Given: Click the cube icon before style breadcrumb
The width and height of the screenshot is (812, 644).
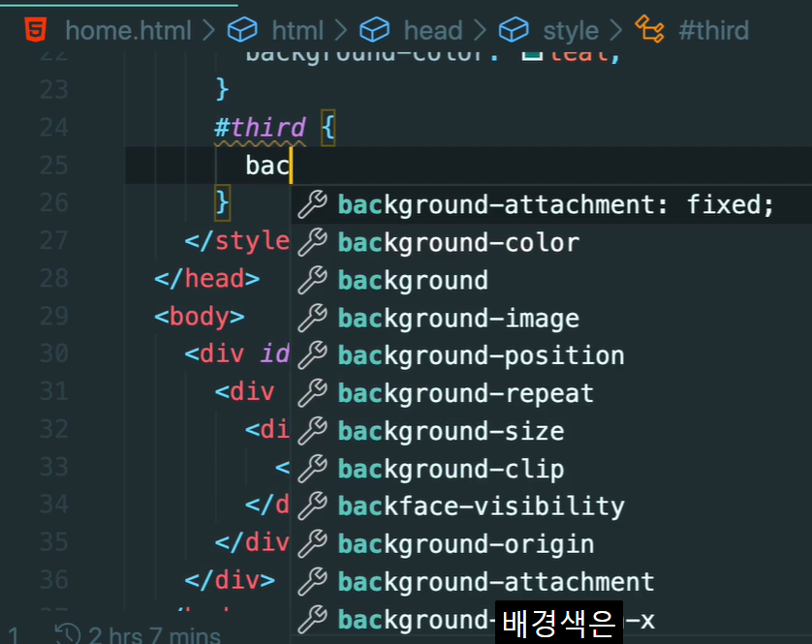Looking at the screenshot, I should [514, 29].
